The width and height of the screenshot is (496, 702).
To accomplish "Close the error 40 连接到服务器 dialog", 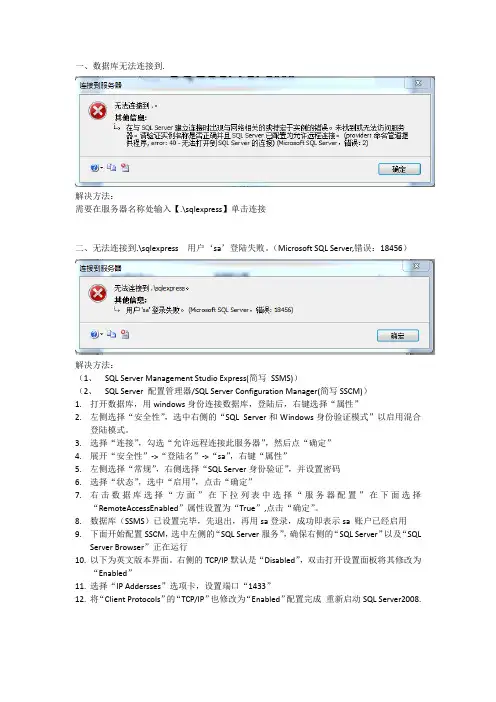I will 418,83.
